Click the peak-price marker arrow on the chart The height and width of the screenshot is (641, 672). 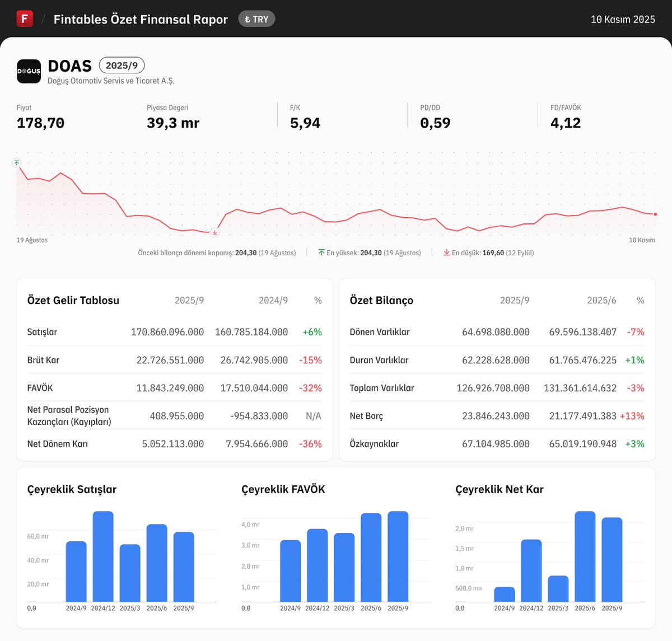(x=17, y=163)
